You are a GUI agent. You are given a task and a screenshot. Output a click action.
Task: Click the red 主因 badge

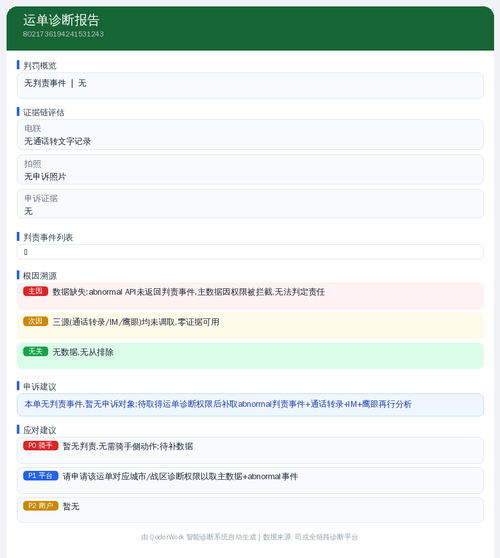click(x=36, y=291)
